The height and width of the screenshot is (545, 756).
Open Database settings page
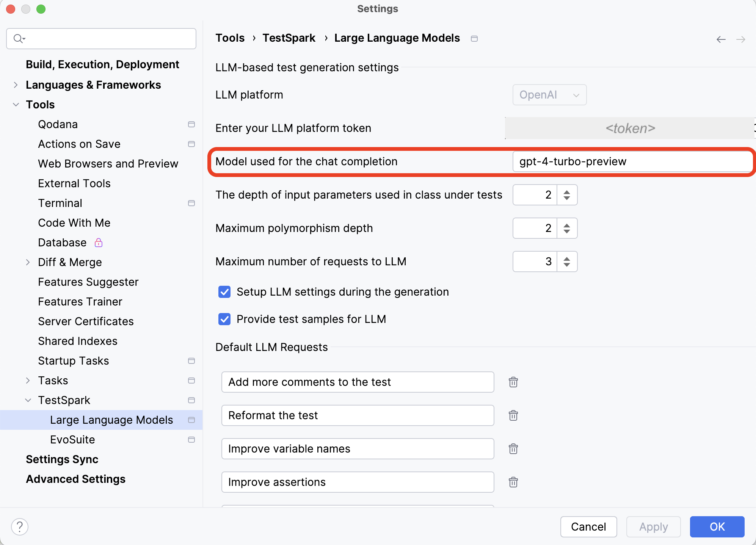coord(62,243)
